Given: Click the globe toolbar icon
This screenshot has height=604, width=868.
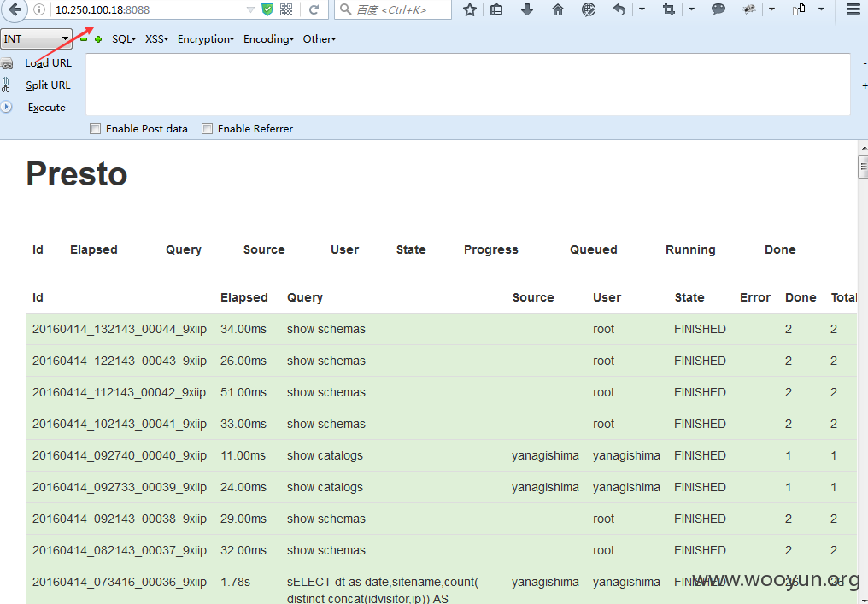Looking at the screenshot, I should click(x=589, y=9).
